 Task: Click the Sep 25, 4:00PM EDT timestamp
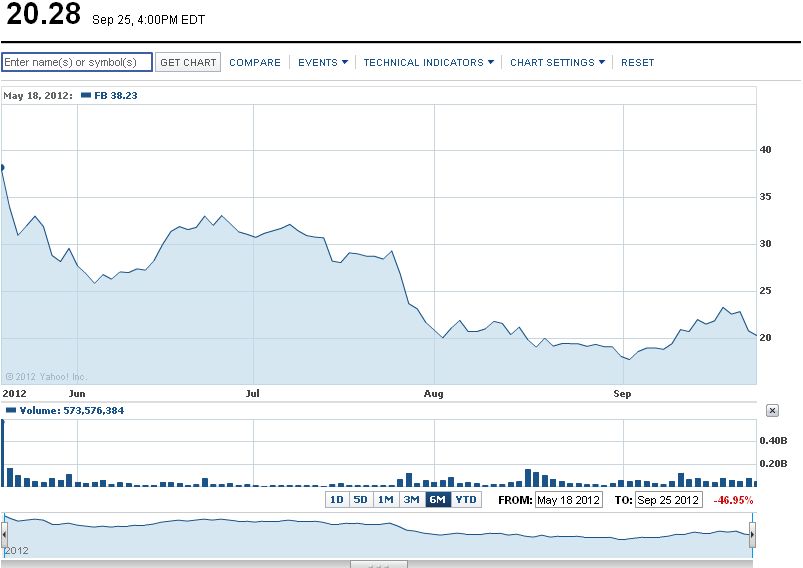pyautogui.click(x=149, y=20)
